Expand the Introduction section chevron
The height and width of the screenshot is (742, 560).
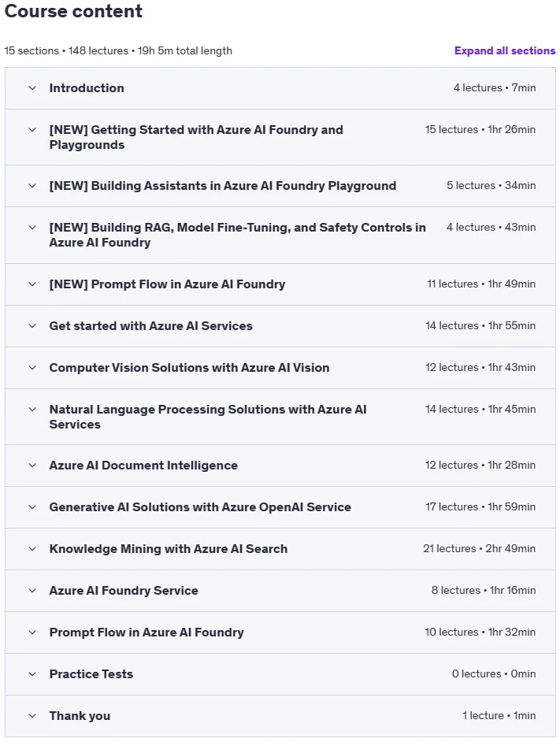(32, 88)
